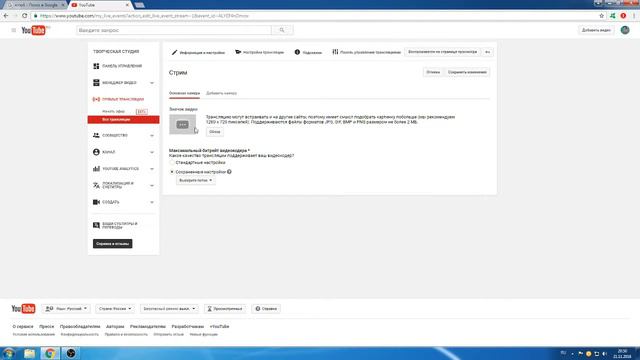Bookmark page with the star icon

(602, 16)
